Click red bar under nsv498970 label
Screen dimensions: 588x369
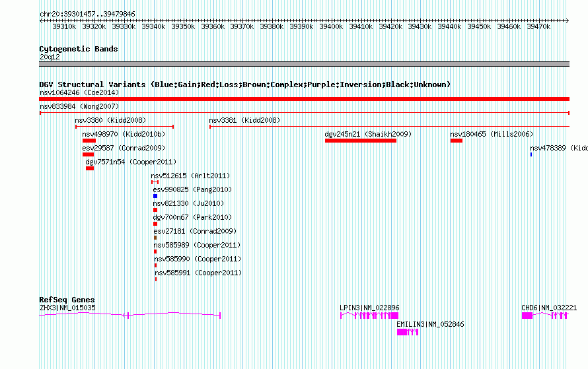[89, 141]
